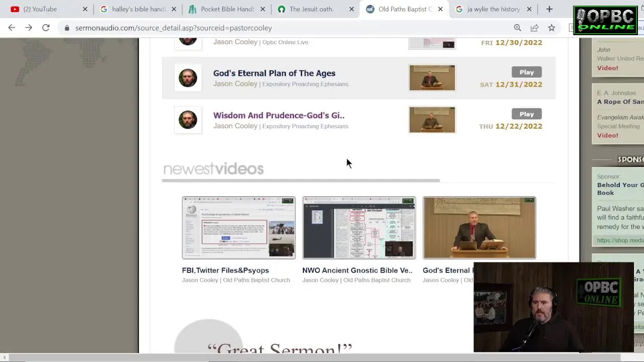Open video thumbnail for Wisdom And Prudence row
Image resolution: width=644 pixels, height=362 pixels.
click(432, 120)
